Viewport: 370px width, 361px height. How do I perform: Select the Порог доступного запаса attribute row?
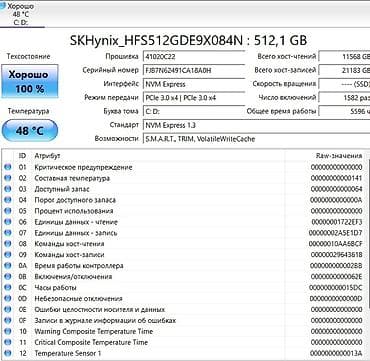(x=183, y=200)
